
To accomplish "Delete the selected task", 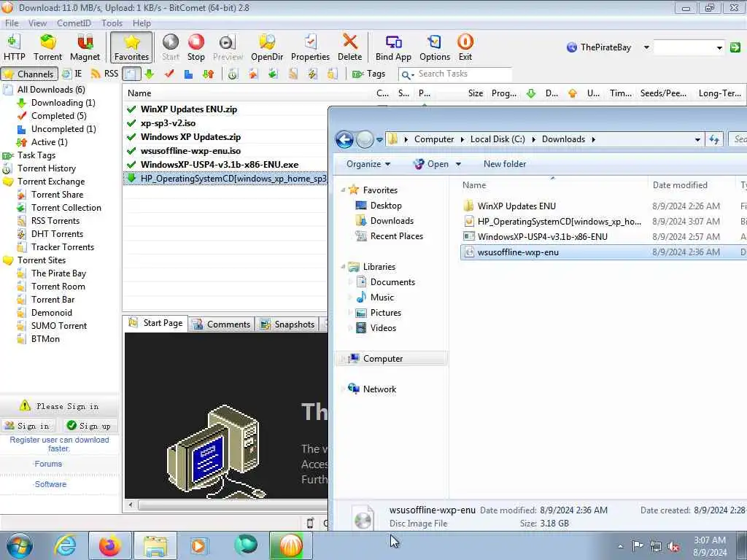I will pyautogui.click(x=349, y=47).
